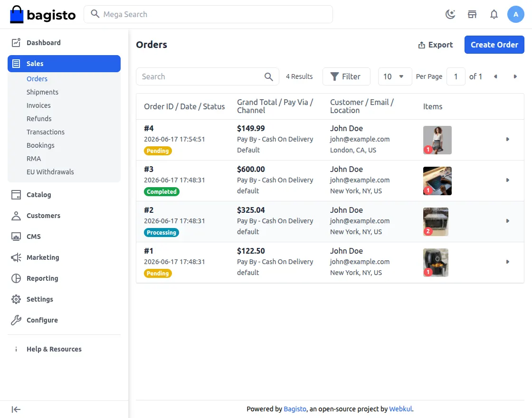The width and height of the screenshot is (532, 418).
Task: Open Bagisto footer link
Action: pyautogui.click(x=295, y=409)
